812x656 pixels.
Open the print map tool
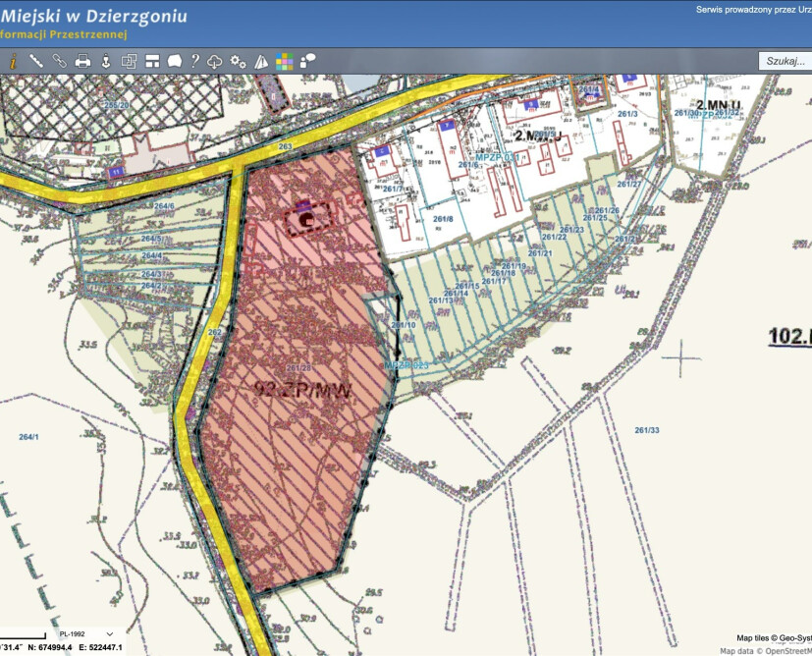click(82, 61)
